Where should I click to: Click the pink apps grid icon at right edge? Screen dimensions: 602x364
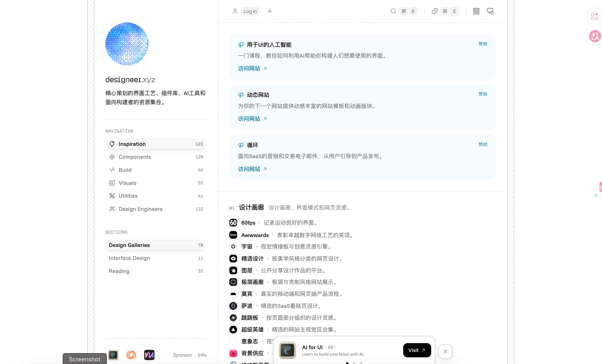(x=594, y=16)
